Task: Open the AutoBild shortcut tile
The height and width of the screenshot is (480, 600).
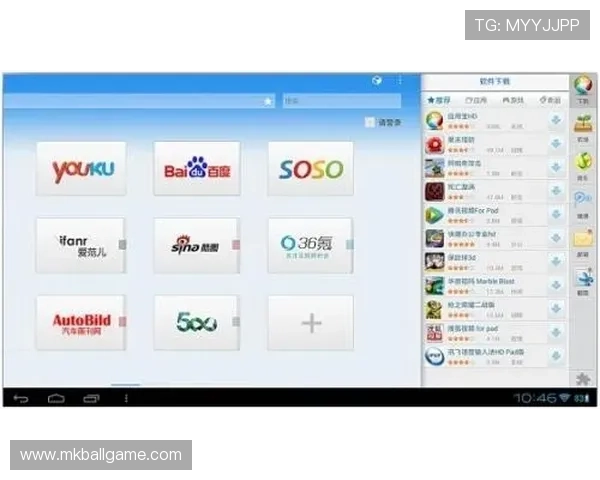Action: point(80,322)
